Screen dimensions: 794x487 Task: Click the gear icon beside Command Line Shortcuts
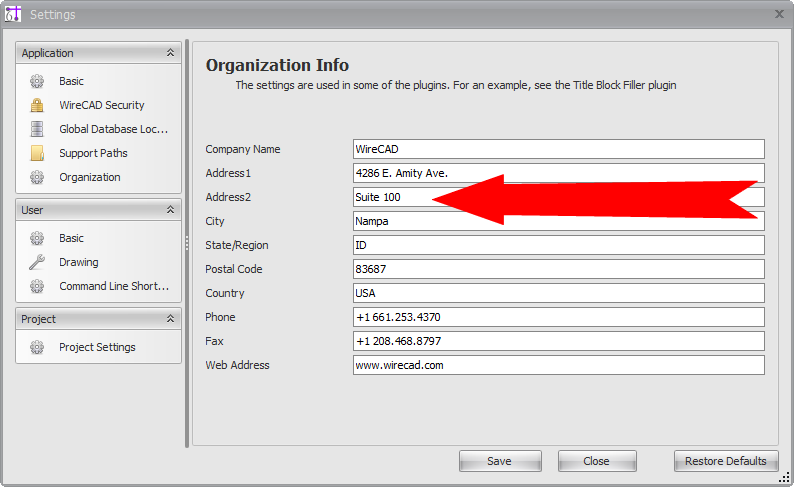37,286
